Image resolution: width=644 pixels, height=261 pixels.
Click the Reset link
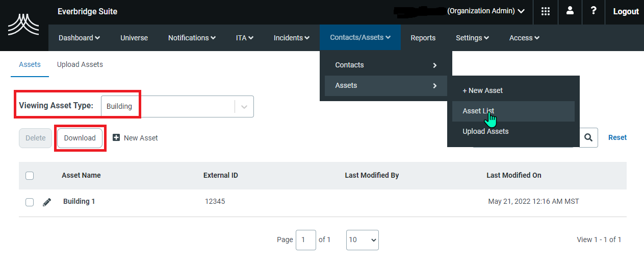click(617, 137)
